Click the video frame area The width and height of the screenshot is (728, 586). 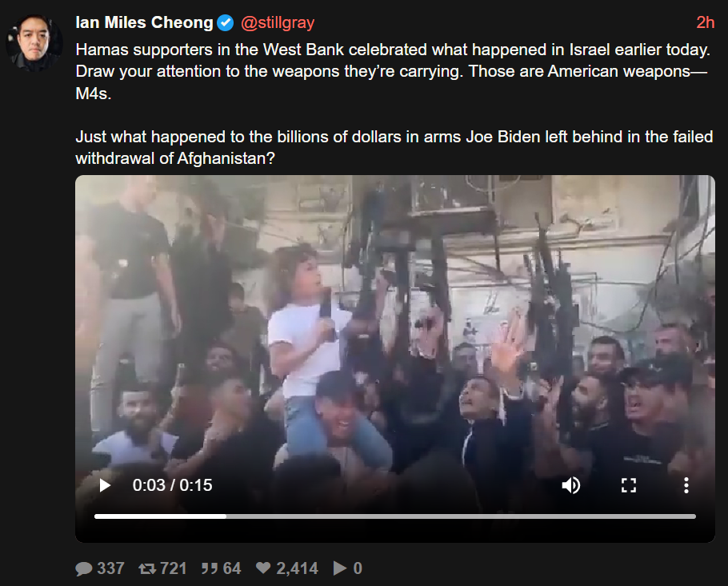click(x=395, y=325)
